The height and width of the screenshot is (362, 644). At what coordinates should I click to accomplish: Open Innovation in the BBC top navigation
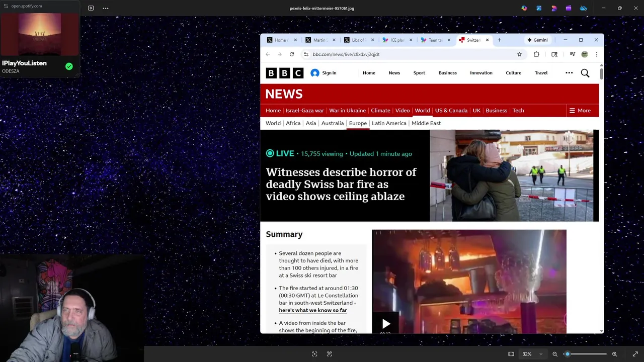[x=481, y=73]
